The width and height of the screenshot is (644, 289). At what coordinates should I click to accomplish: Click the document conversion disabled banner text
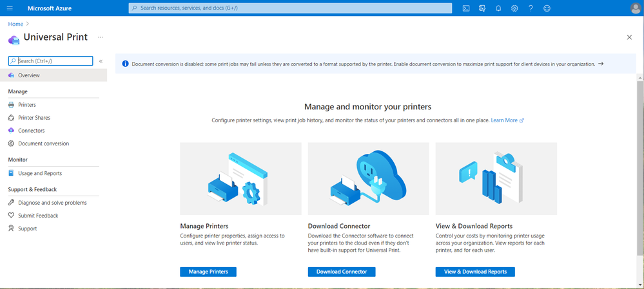click(363, 64)
